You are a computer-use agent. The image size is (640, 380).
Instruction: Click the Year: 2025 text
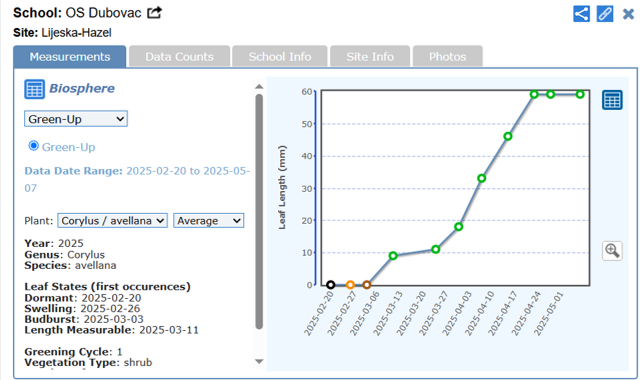point(54,243)
